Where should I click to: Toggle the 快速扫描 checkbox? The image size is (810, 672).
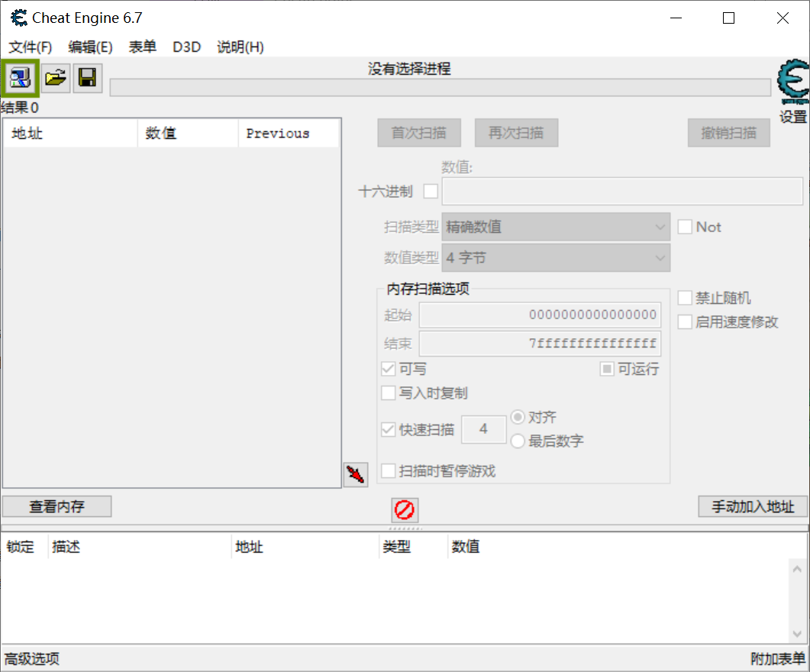click(x=388, y=429)
